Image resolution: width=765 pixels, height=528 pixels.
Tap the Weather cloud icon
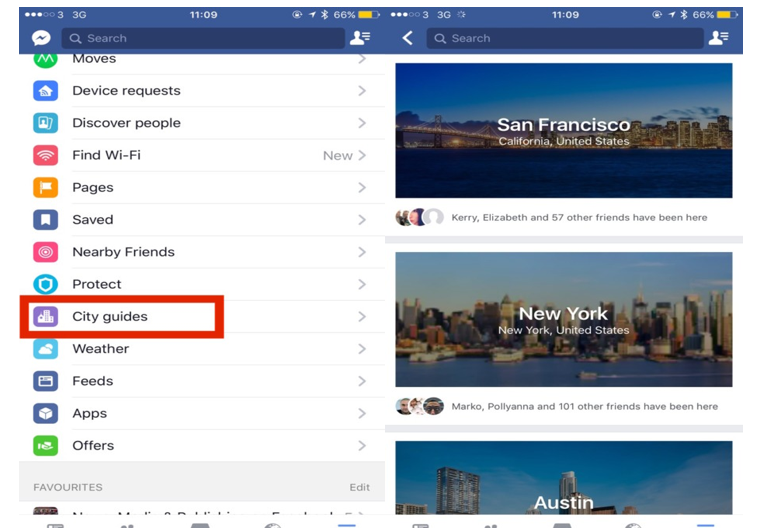point(45,348)
